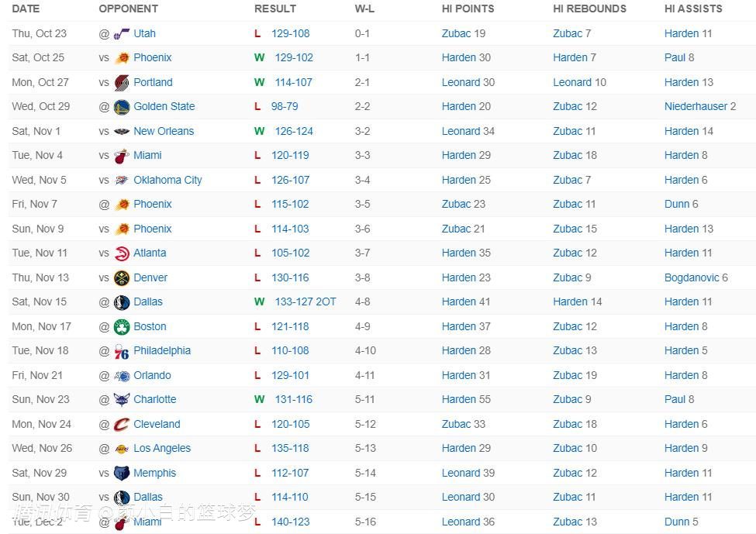Open the Cleveland Cavaliers logo
This screenshot has width=756, height=534.
point(122,424)
